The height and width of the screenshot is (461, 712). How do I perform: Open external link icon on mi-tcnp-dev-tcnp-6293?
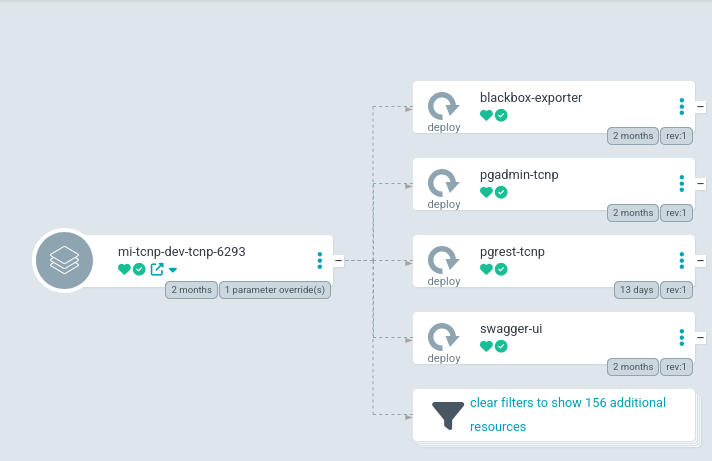[x=156, y=269]
